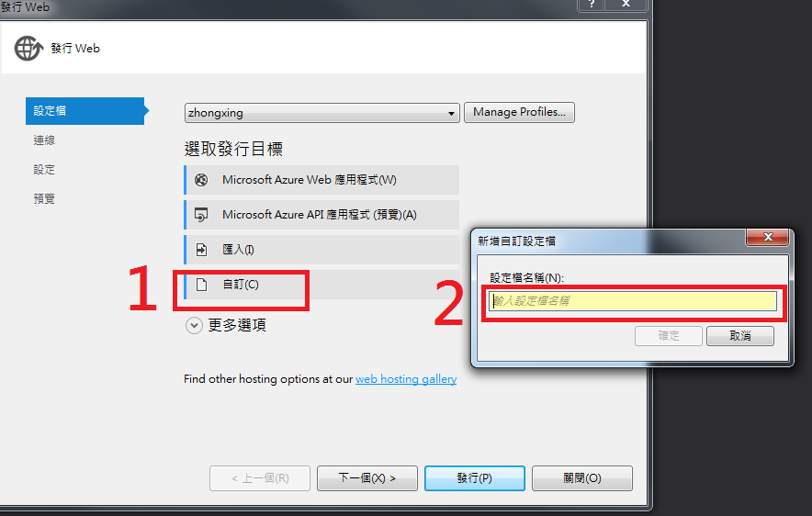Click 下一個(X) to proceed
The width and height of the screenshot is (812, 516).
coord(367,478)
